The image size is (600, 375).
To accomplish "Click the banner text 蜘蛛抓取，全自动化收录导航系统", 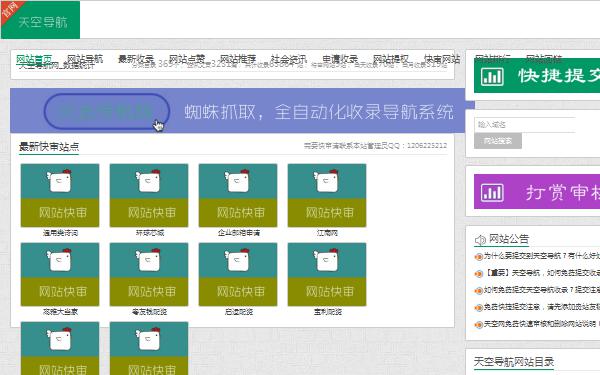I will pyautogui.click(x=319, y=112).
